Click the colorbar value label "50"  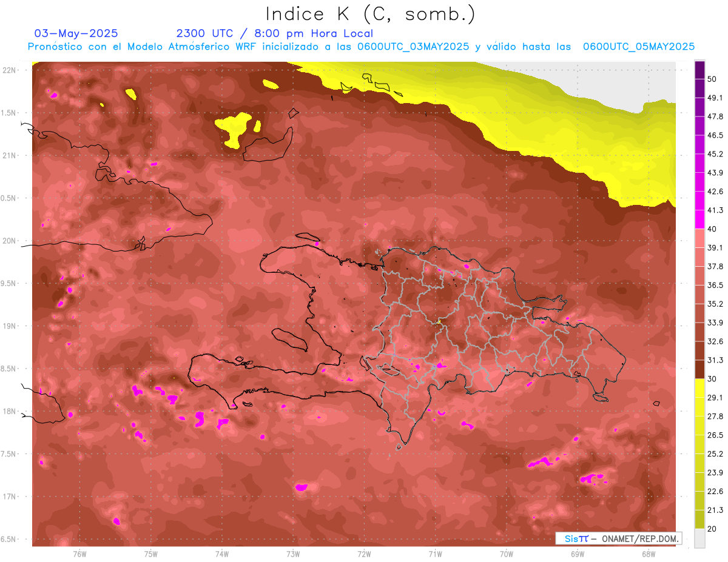point(712,79)
